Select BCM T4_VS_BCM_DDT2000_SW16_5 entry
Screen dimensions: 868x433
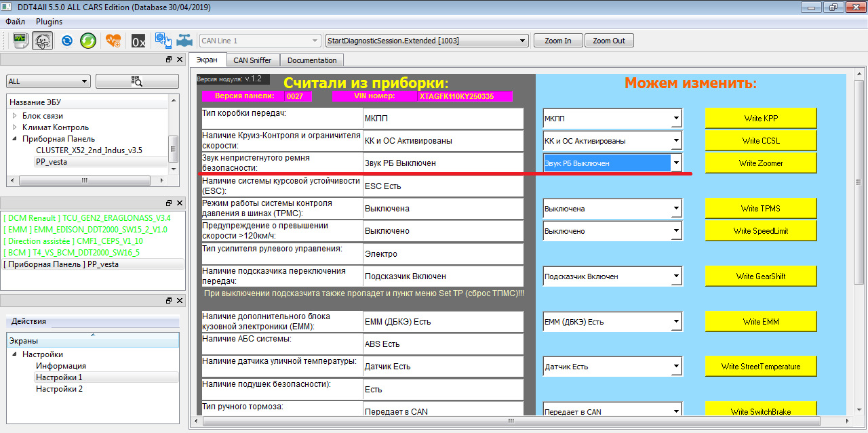[x=71, y=252]
